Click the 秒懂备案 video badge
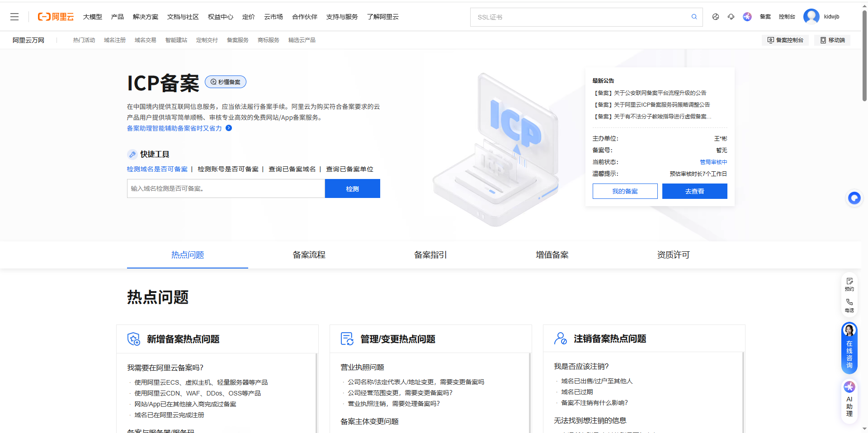 (x=226, y=82)
